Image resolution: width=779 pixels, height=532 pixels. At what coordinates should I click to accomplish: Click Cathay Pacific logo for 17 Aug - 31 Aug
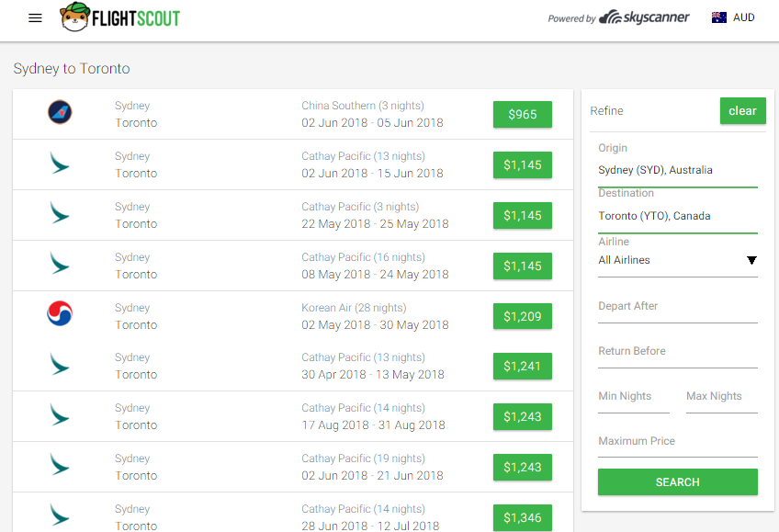[x=60, y=414]
